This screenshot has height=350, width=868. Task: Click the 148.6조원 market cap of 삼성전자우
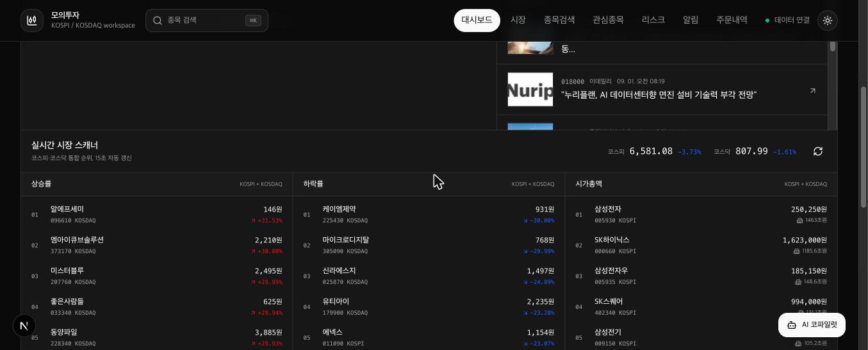point(811,282)
